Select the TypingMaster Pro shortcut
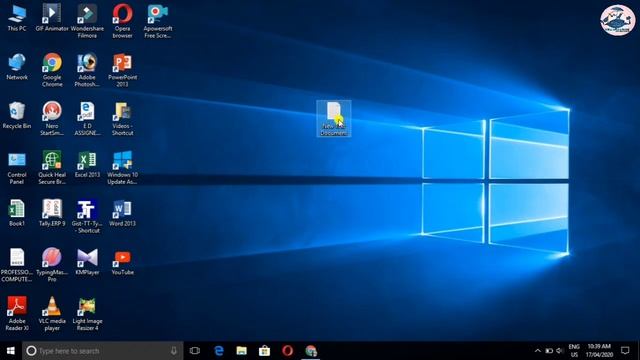640x360 pixels. click(52, 265)
